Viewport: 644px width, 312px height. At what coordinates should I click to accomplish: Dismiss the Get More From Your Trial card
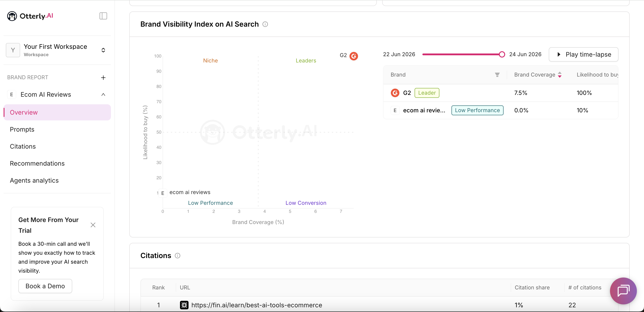tap(93, 225)
